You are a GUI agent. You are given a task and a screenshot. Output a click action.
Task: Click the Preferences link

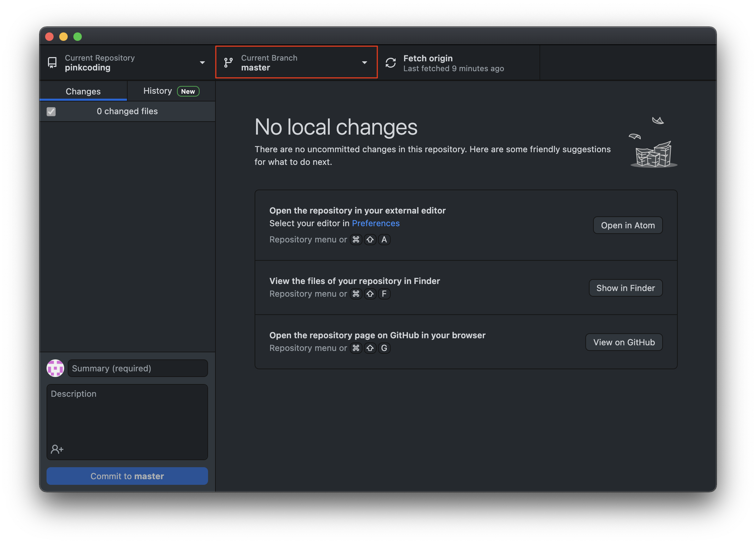[376, 223]
